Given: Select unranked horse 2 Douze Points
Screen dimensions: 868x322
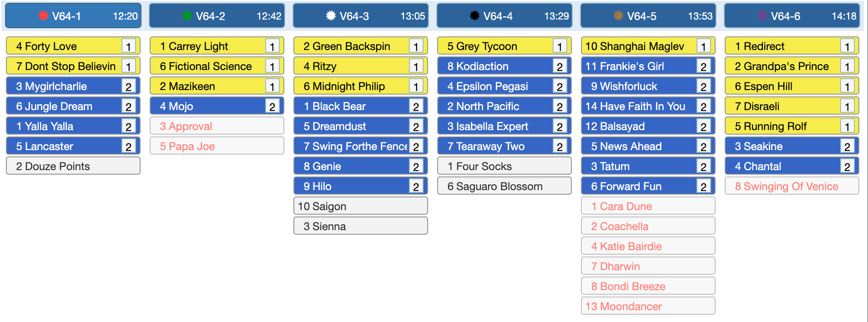Looking at the screenshot, I should pyautogui.click(x=73, y=166).
